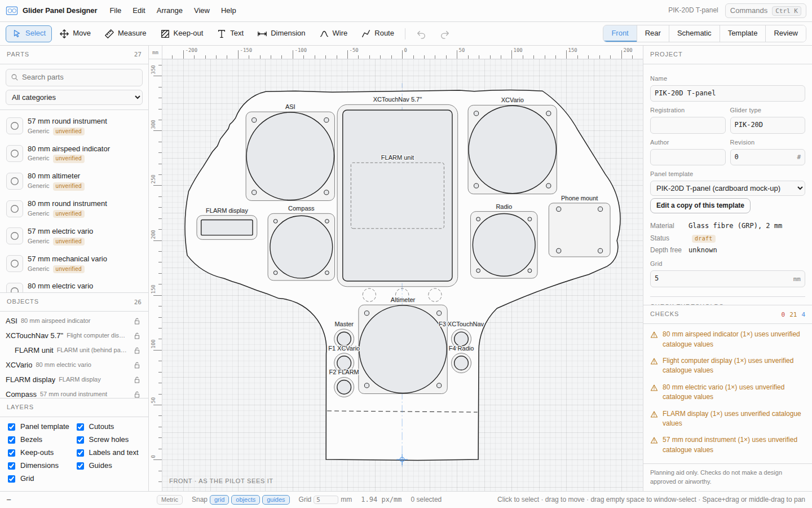Viewport: 812px width, 508px height.
Task: Click Edit a copy of this template
Action: tap(700, 205)
